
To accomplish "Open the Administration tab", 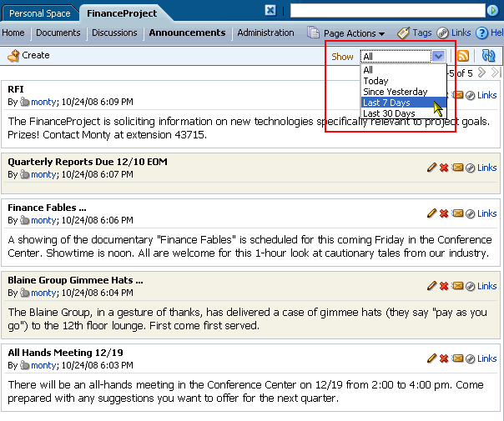I will tap(266, 33).
